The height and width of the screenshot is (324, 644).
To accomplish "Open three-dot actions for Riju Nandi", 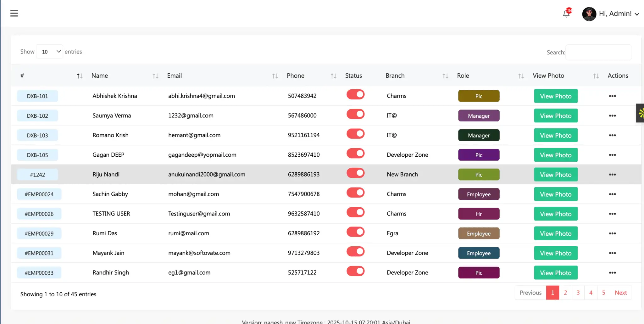I will coord(612,175).
